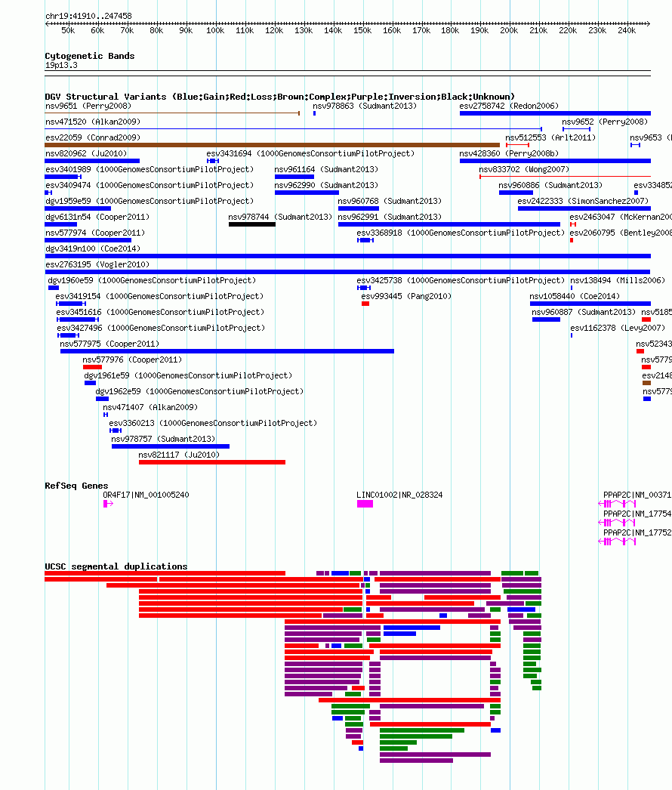
Task: Select esv3451616 variant label
Action: tap(160, 313)
